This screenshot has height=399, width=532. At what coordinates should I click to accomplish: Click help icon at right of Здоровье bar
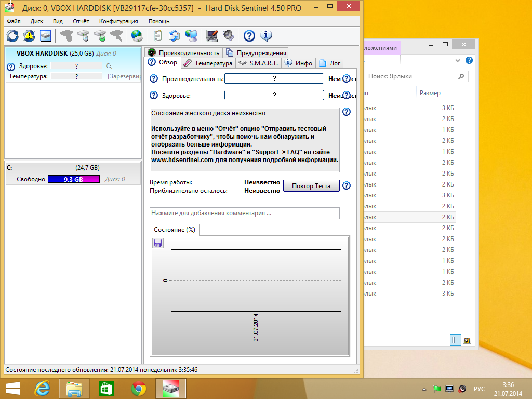click(x=347, y=96)
